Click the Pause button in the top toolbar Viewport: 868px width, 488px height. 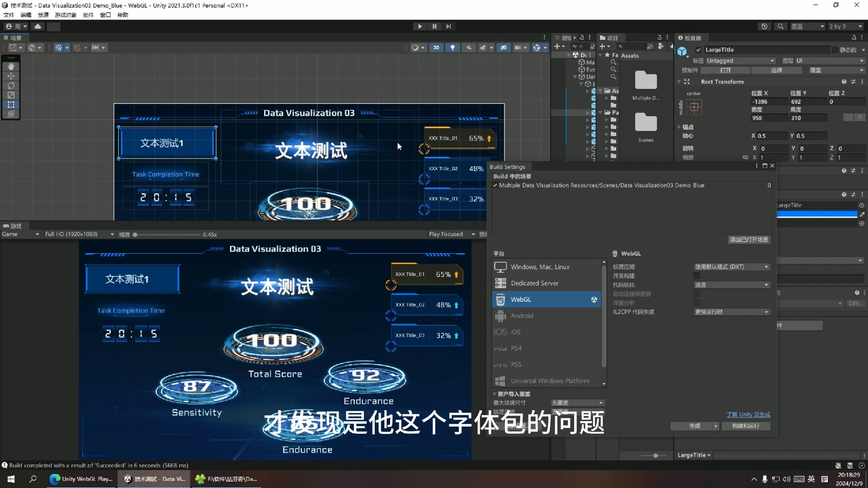coord(434,26)
